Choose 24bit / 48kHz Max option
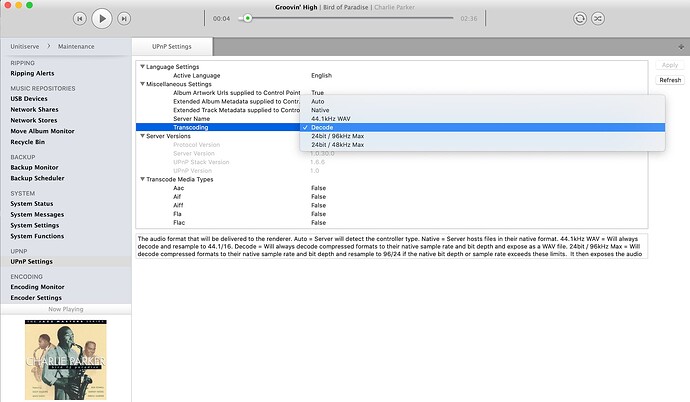This screenshot has width=690, height=402. coord(482,145)
